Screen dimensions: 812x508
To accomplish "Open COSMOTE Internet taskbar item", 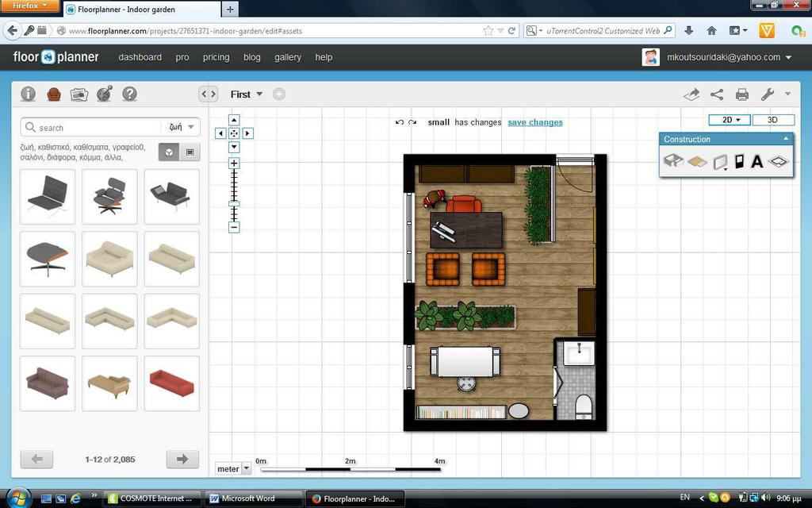I will tap(152, 498).
